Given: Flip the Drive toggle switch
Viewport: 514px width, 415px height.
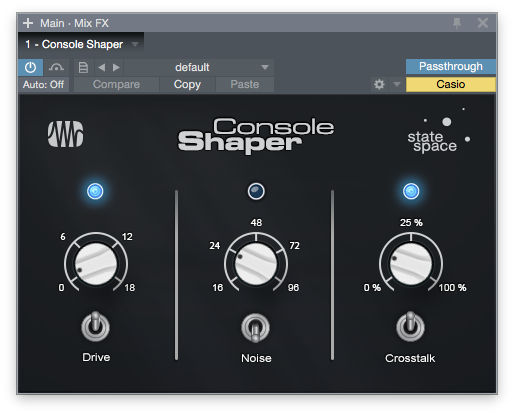Looking at the screenshot, I should 96,327.
